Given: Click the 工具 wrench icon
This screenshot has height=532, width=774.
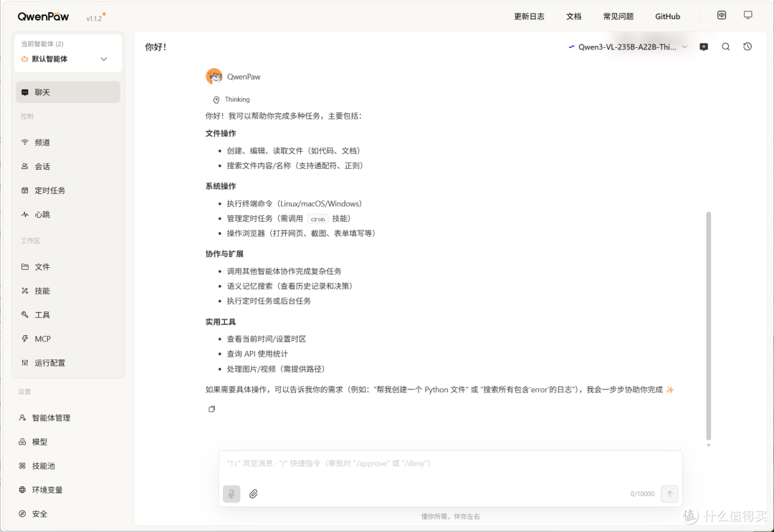Looking at the screenshot, I should pyautogui.click(x=24, y=314).
